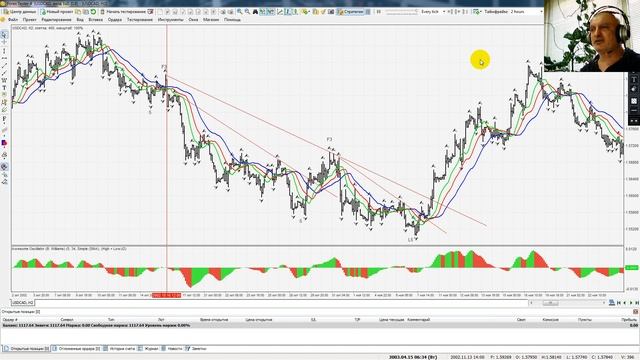Open the Файл menu
Viewport: 640px width, 360px height.
(x=13, y=20)
